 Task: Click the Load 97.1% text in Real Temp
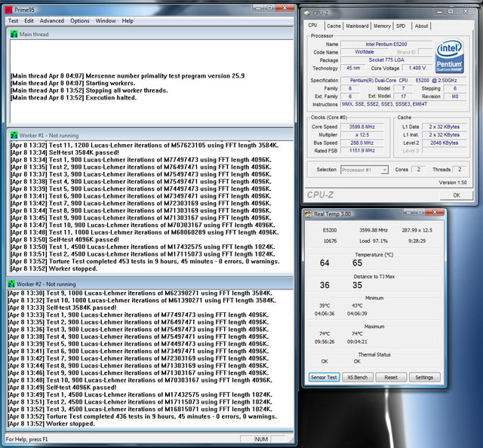pyautogui.click(x=374, y=241)
